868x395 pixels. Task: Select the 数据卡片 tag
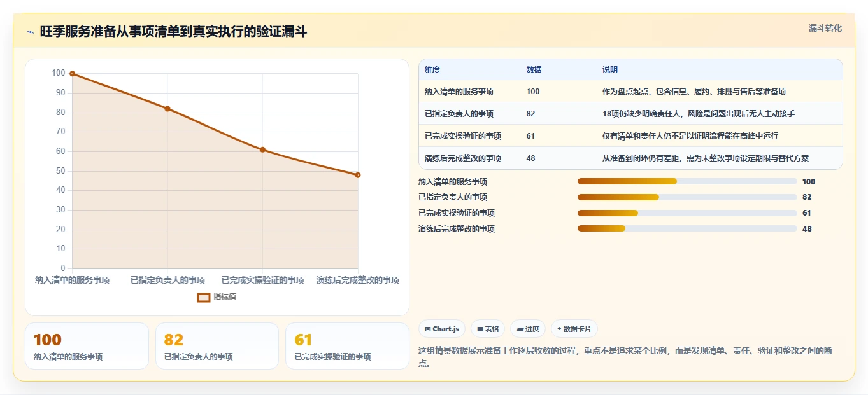574,329
